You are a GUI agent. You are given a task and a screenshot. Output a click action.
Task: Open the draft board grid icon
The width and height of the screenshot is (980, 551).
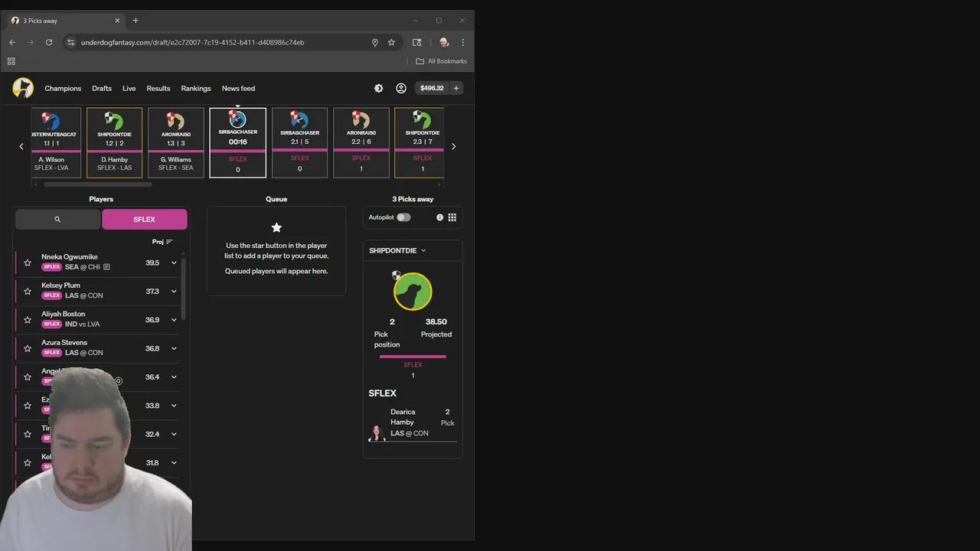point(452,217)
